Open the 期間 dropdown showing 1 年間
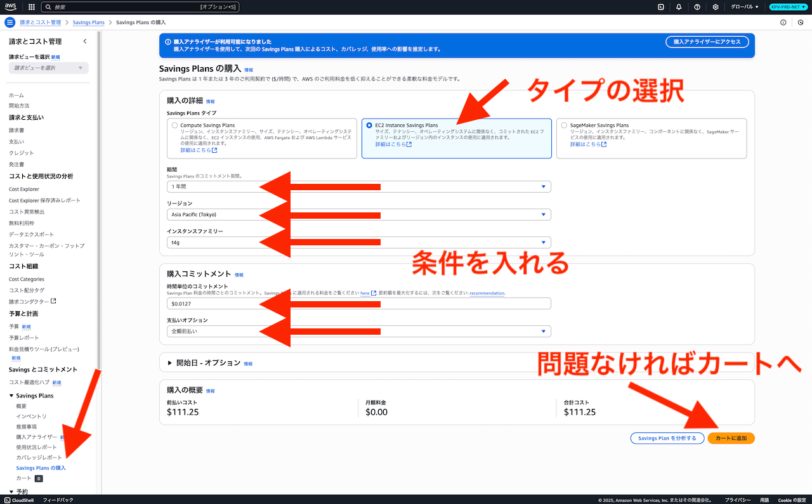 (x=359, y=186)
